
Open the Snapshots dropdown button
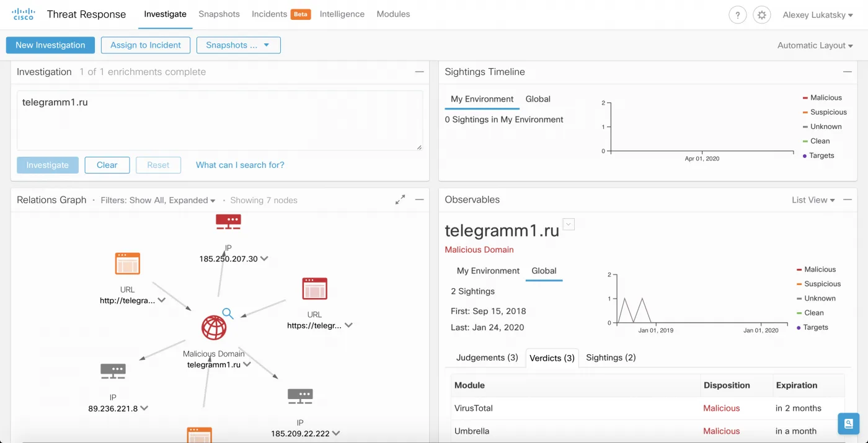pyautogui.click(x=239, y=45)
